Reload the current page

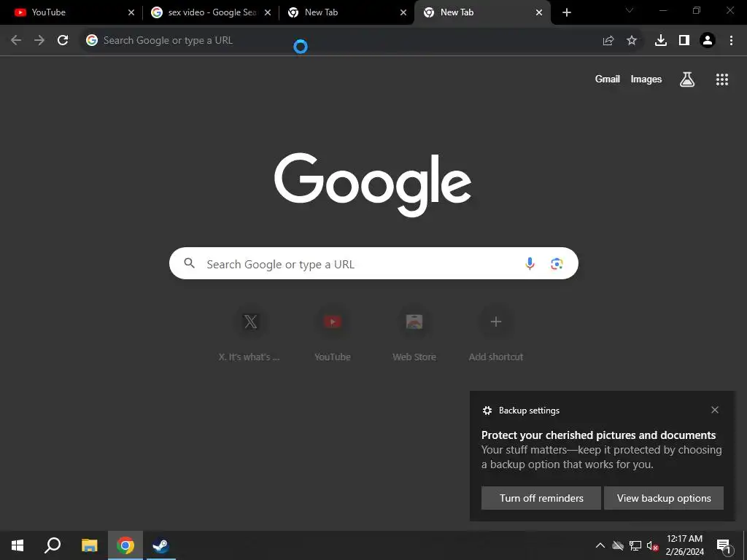coord(63,41)
